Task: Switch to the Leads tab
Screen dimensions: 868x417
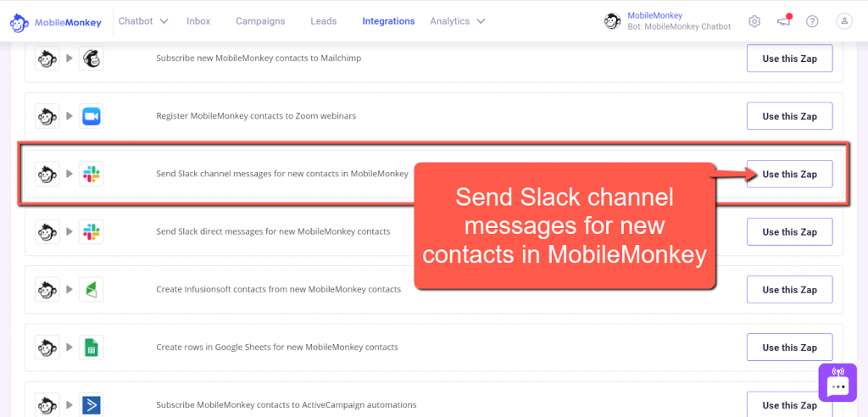Action: [324, 21]
